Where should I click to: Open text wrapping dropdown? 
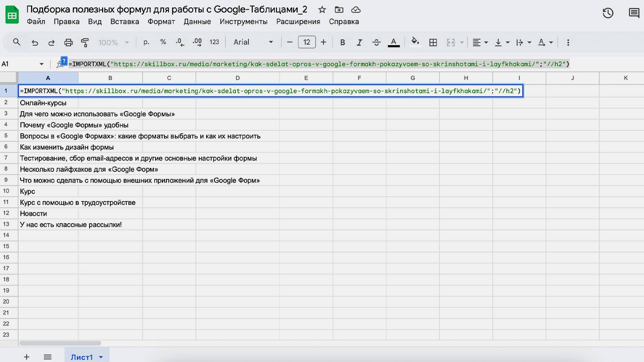[x=523, y=42]
